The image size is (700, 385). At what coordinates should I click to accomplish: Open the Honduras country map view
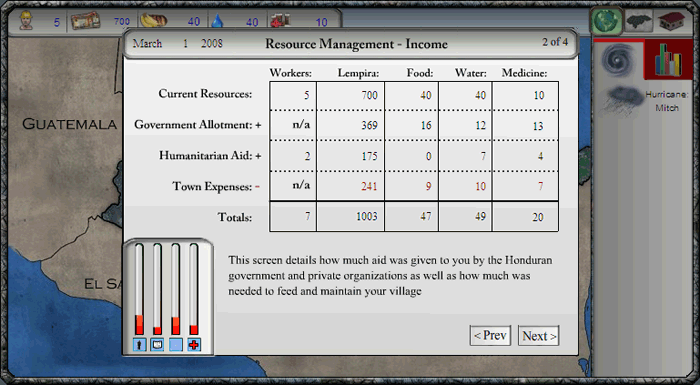pyautogui.click(x=639, y=21)
